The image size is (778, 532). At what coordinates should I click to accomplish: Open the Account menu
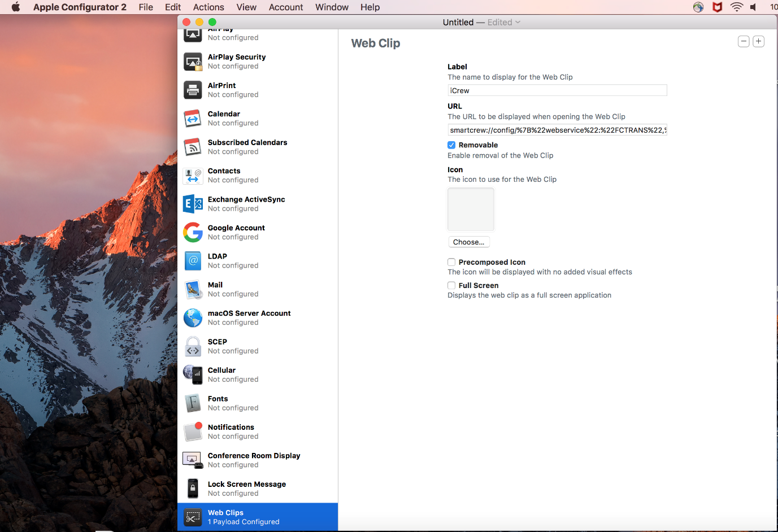tap(286, 7)
